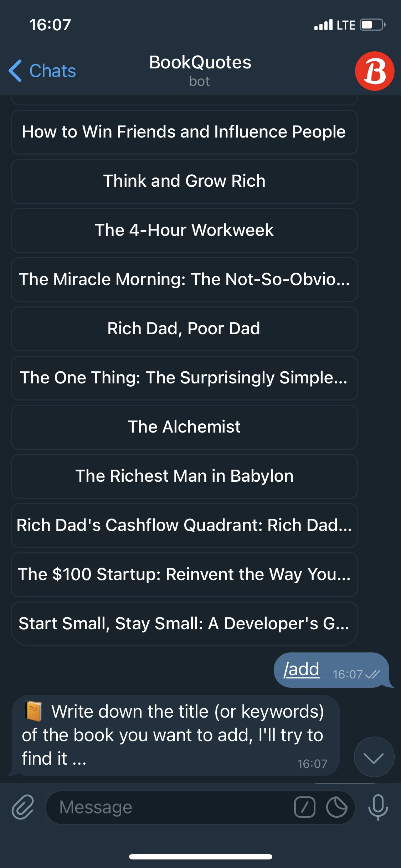The height and width of the screenshot is (868, 401).
Task: Select 'Think and Grow Rich'
Action: click(184, 181)
